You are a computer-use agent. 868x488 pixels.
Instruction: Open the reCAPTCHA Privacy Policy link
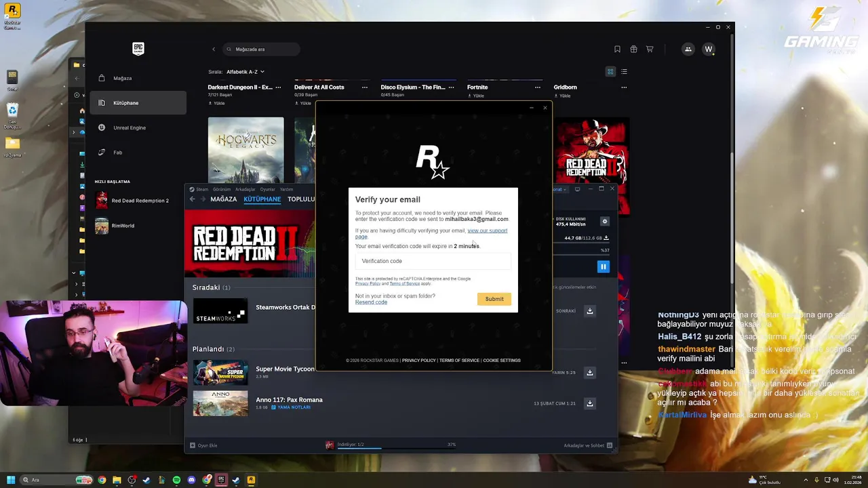(x=368, y=283)
